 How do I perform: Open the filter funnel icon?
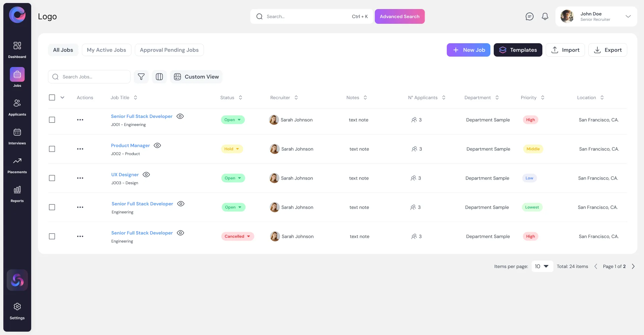pyautogui.click(x=141, y=77)
